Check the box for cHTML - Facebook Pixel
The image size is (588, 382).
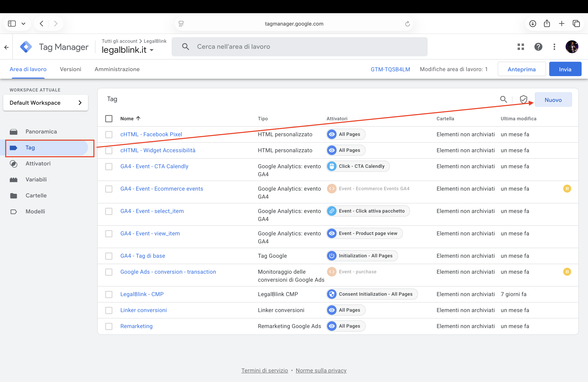tap(109, 134)
